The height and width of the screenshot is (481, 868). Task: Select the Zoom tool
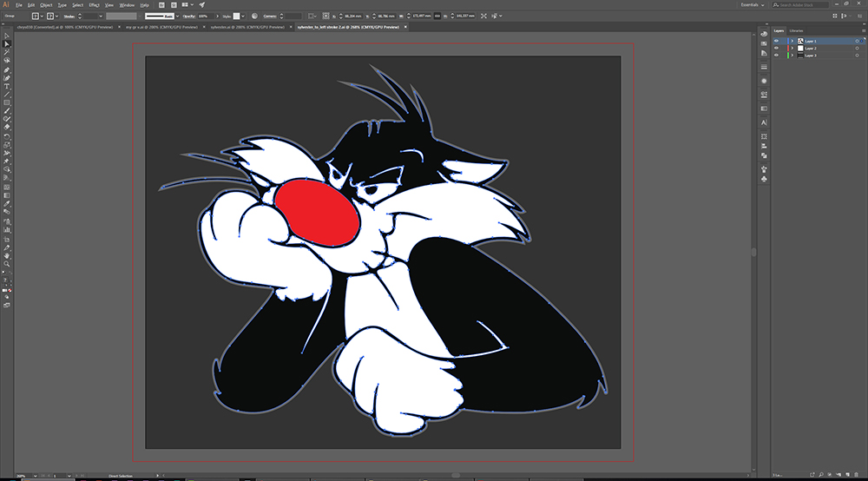point(7,264)
